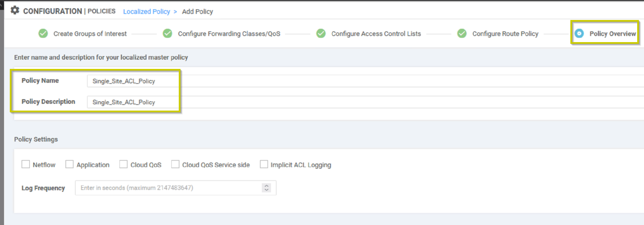Click green checkmark beside Configure Route Policy
The width and height of the screenshot is (644, 225).
tap(462, 33)
